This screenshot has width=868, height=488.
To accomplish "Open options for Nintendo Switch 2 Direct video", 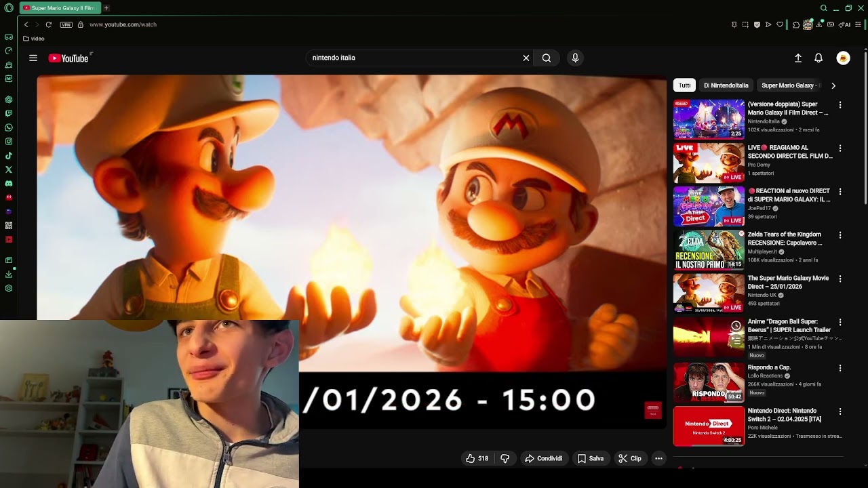I will coord(840,411).
